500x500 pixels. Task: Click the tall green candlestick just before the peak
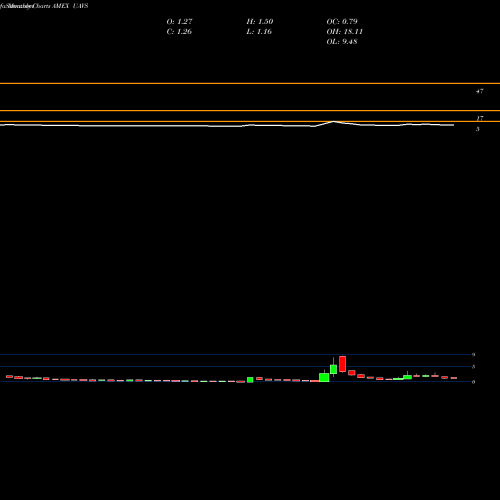coord(333,369)
